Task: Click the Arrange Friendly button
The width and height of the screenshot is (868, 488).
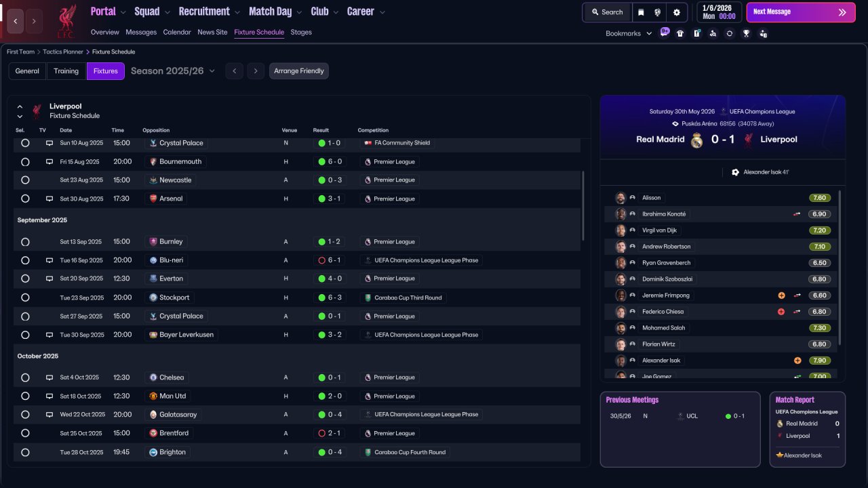Action: 299,71
